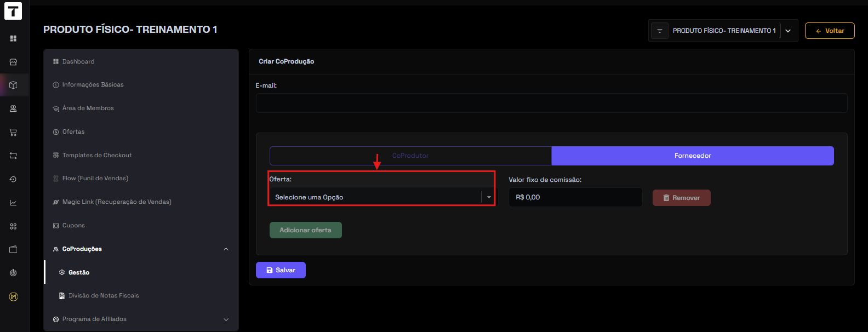Go to Templates de Checkout
868x332 pixels.
click(97, 156)
